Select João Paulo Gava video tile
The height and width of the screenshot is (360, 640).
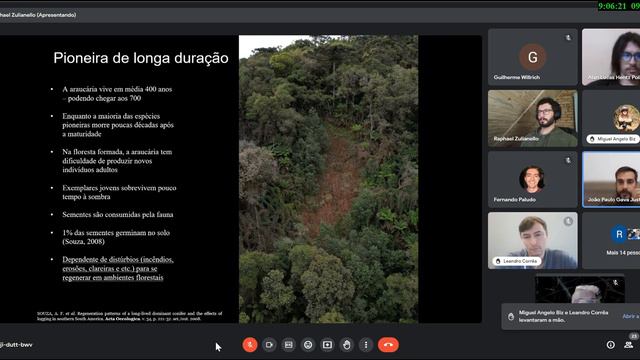point(611,180)
